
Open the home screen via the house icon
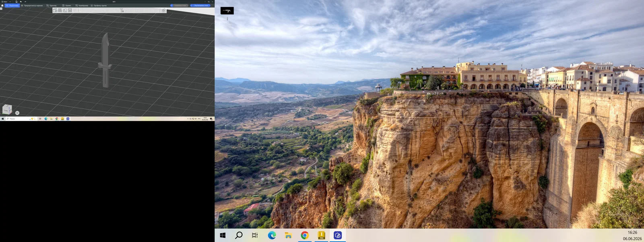(2, 6)
